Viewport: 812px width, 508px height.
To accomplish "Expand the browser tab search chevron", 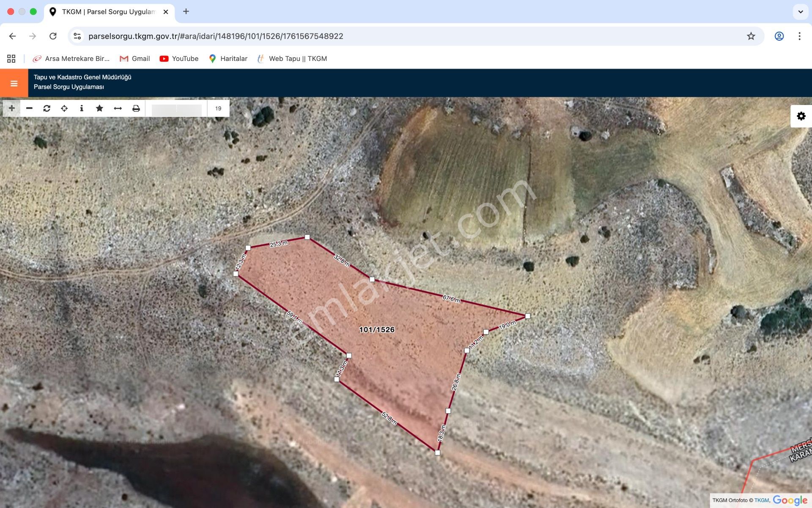I will tap(800, 12).
